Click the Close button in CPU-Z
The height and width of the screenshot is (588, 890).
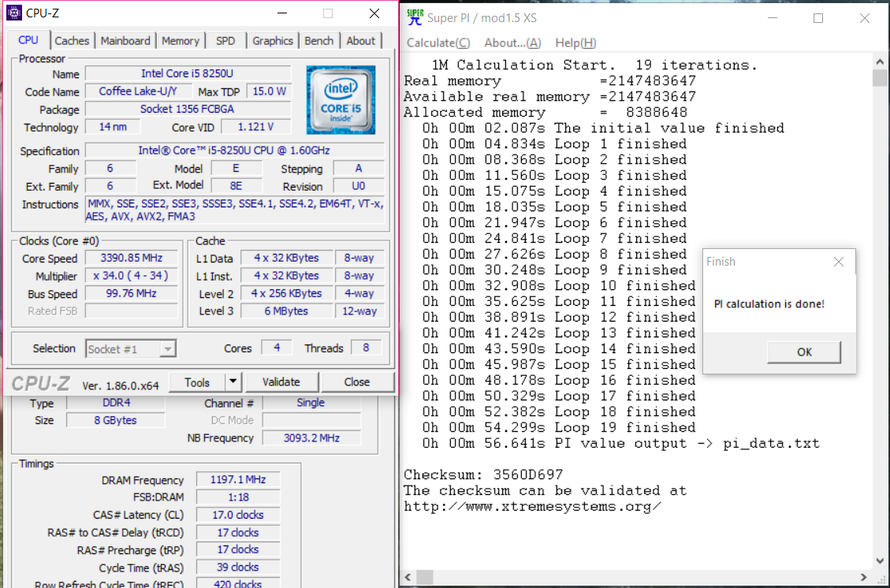357,382
